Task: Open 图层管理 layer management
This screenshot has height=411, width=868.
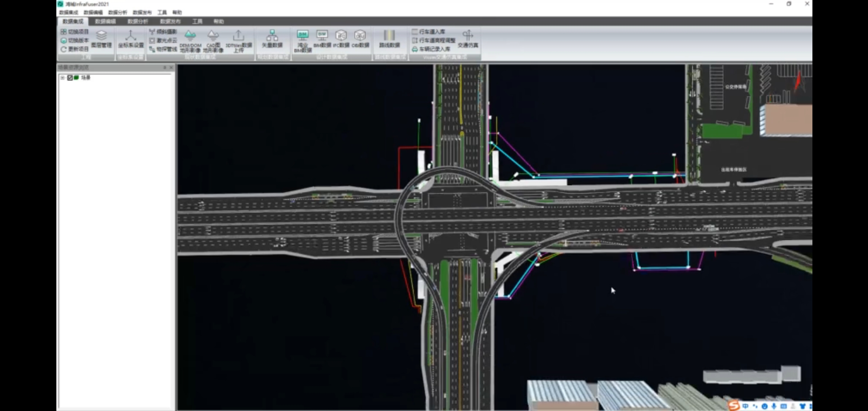Action: coord(101,39)
